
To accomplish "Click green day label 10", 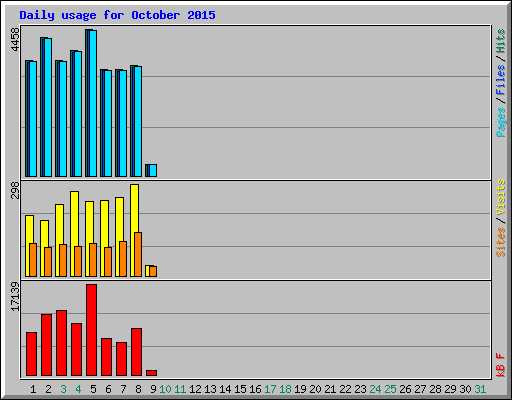I will pyautogui.click(x=165, y=389).
